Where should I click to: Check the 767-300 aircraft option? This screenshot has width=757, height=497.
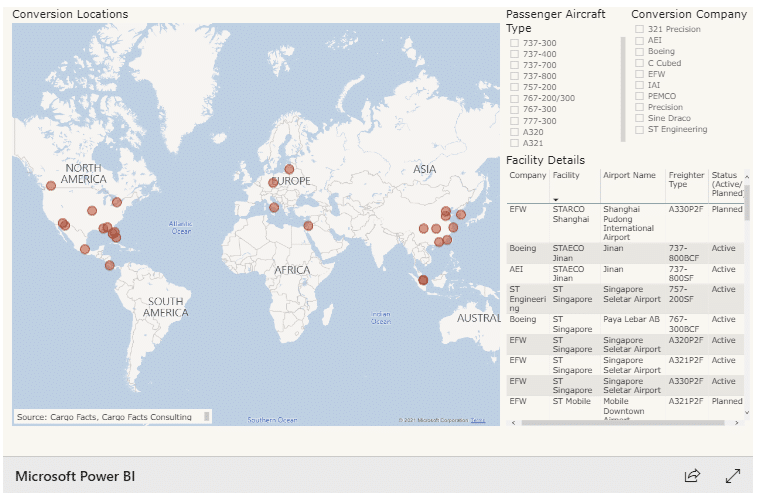pyautogui.click(x=514, y=110)
